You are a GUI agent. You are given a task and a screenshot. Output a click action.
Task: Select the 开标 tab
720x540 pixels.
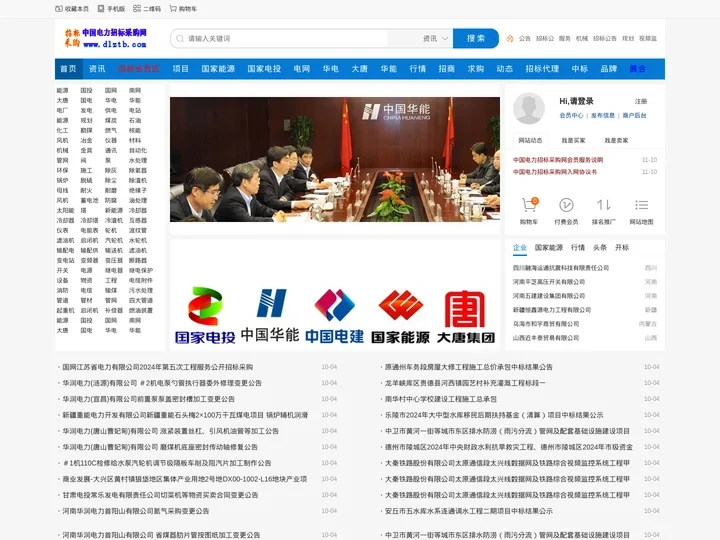622,248
